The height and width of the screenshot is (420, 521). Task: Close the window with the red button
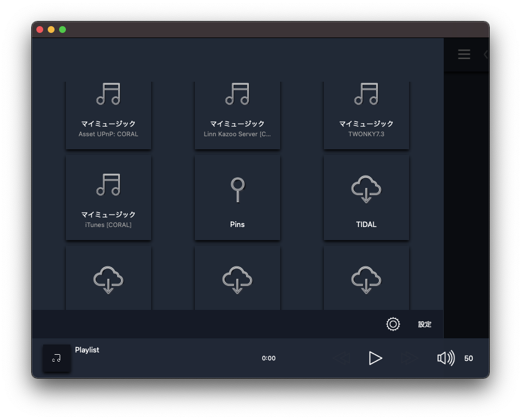coord(40,30)
